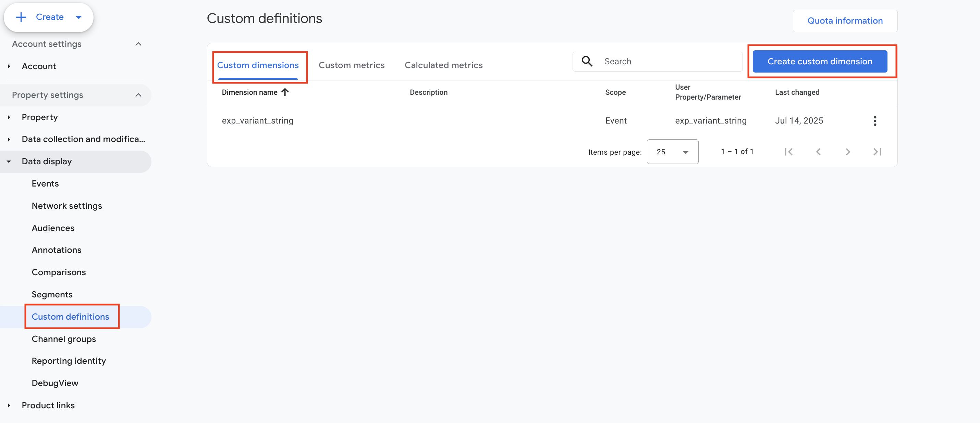Collapse the Data display section

pos(9,162)
